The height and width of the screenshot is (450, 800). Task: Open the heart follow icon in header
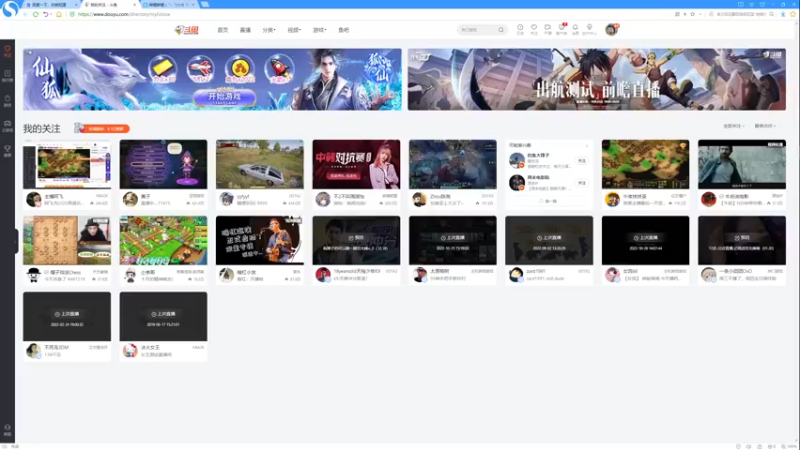point(534,28)
